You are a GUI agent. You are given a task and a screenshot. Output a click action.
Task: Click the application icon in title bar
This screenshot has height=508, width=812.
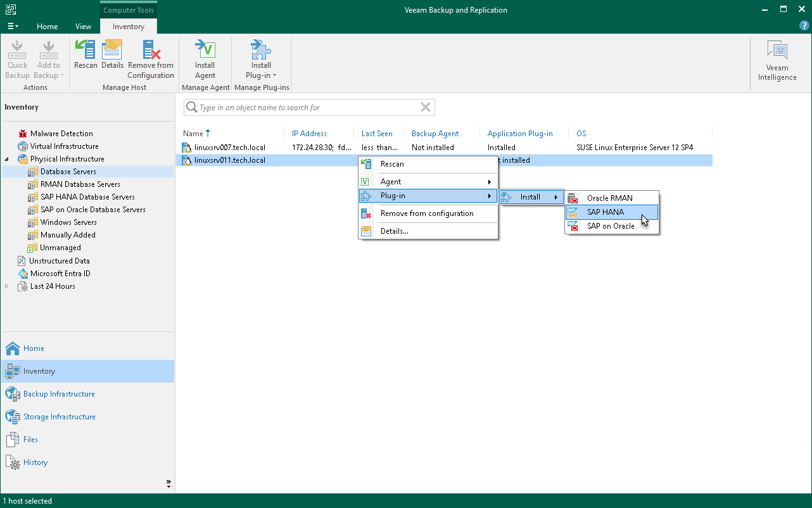click(x=11, y=10)
